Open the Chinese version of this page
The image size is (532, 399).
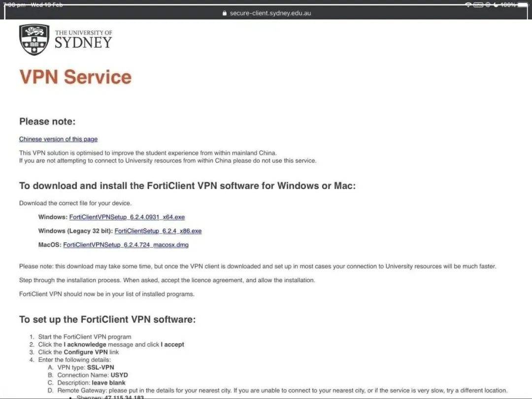(58, 139)
